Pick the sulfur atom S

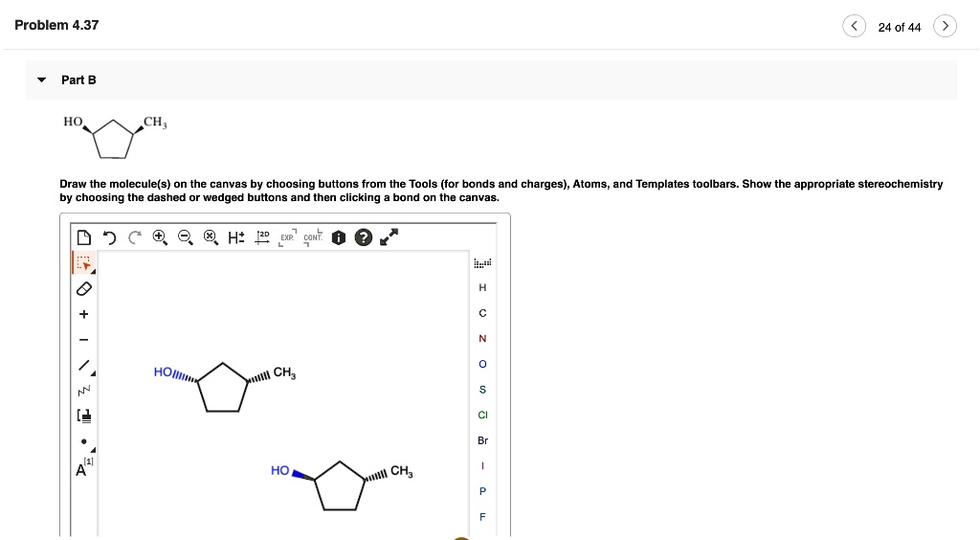click(x=482, y=390)
